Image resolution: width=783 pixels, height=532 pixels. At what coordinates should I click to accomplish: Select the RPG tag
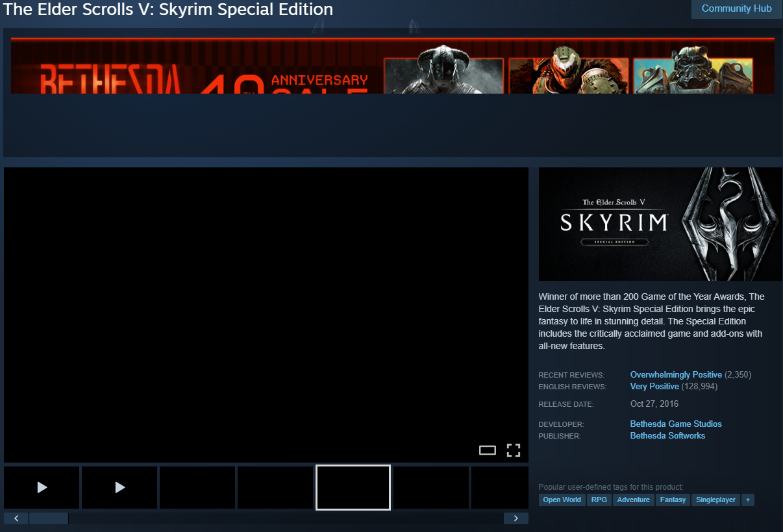599,500
